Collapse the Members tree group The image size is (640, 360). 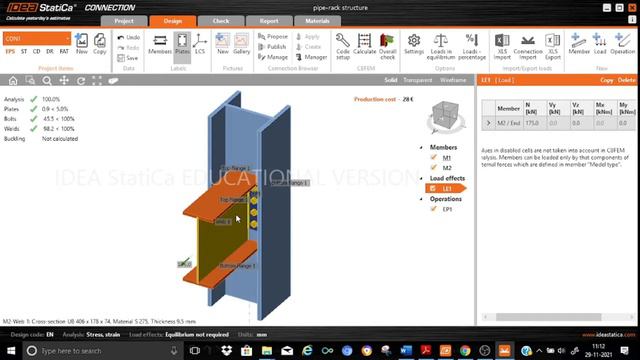(421, 147)
